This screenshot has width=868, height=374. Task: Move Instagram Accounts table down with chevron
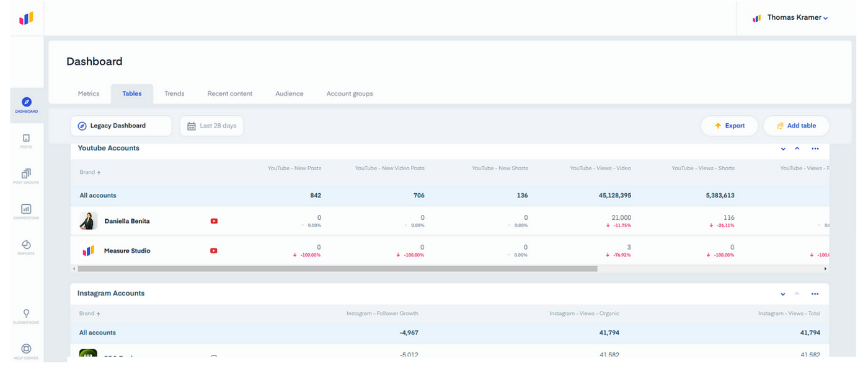(x=783, y=294)
